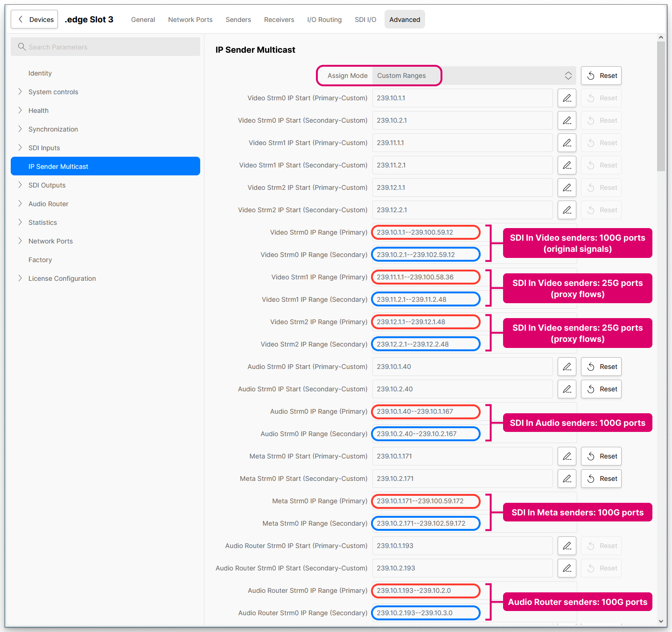672x632 pixels.
Task: Reset the Assign Mode setting
Action: [x=601, y=76]
